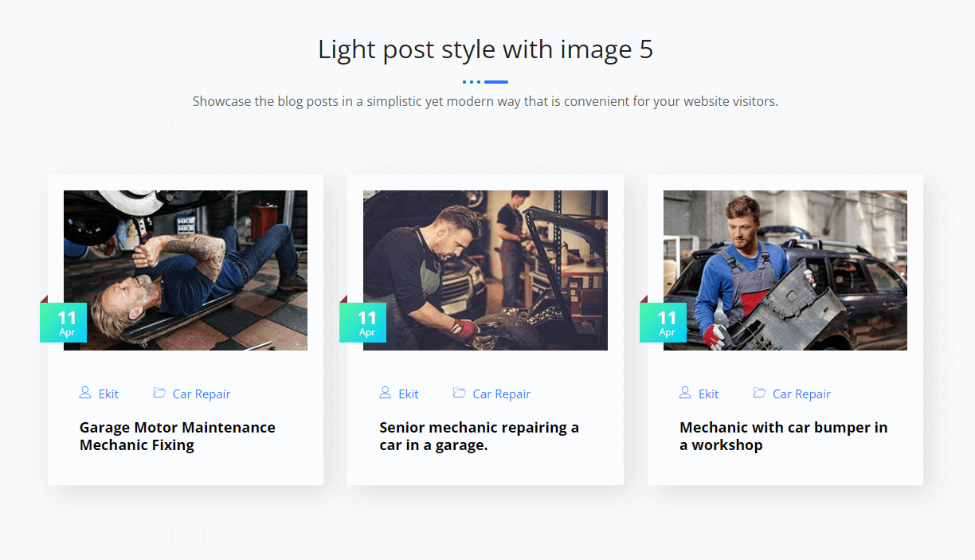Select the Car Repair category on the car bumper post

[801, 394]
